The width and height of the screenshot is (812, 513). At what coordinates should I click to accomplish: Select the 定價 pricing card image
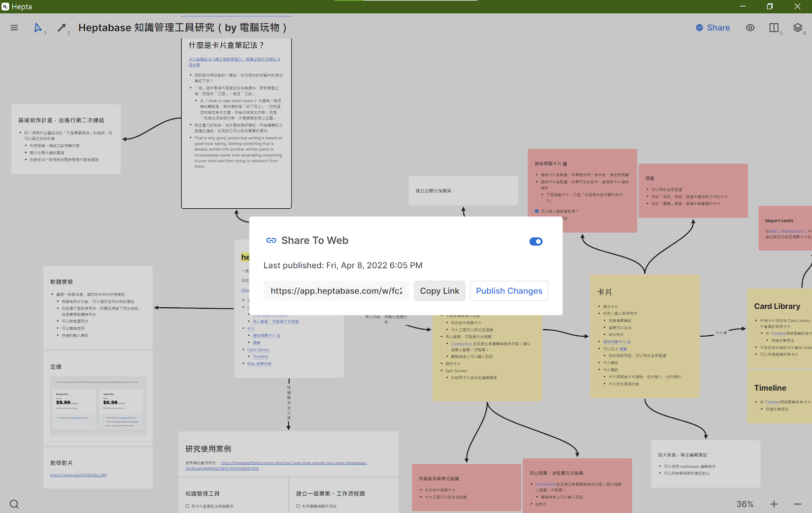pyautogui.click(x=98, y=405)
